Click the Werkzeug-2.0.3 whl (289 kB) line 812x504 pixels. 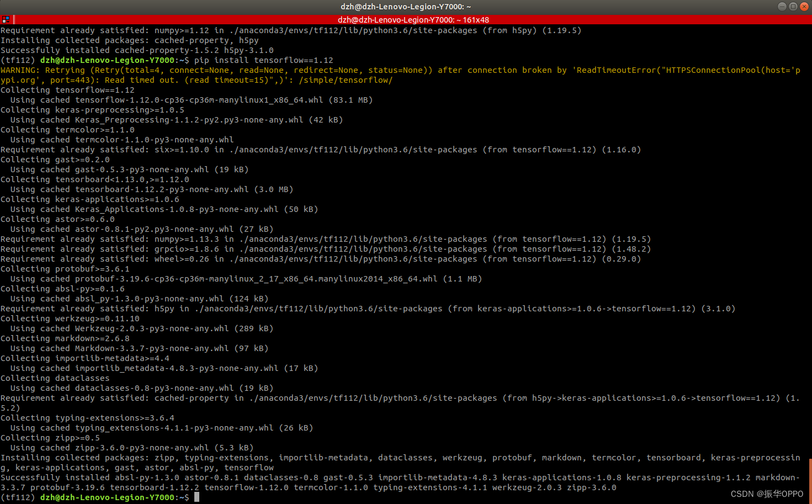pyautogui.click(x=142, y=328)
